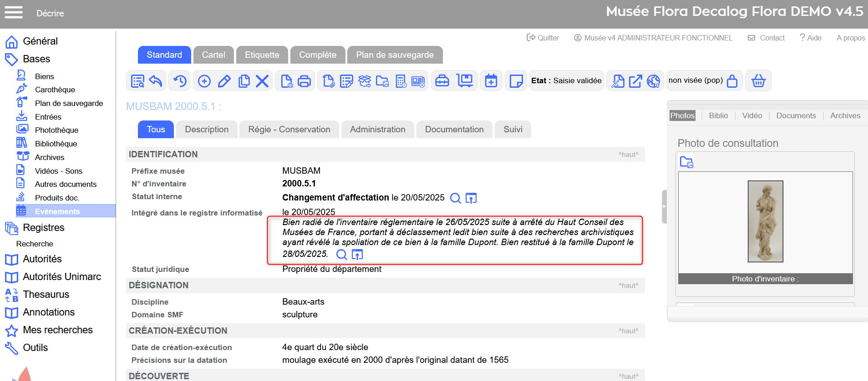Click the duplicate record icon

pos(244,81)
